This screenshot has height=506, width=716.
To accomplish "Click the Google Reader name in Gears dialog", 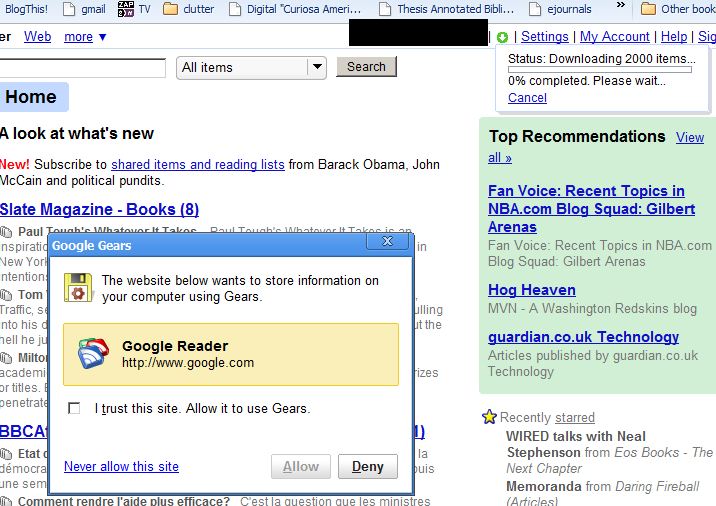I will [x=175, y=346].
